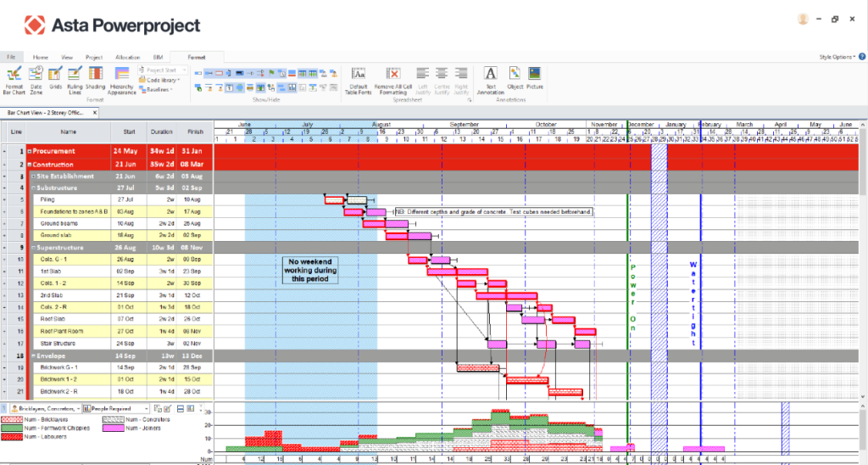Click the Num - Formwork Chippies green swatch
The width and height of the screenshot is (868, 465).
click(x=11, y=428)
